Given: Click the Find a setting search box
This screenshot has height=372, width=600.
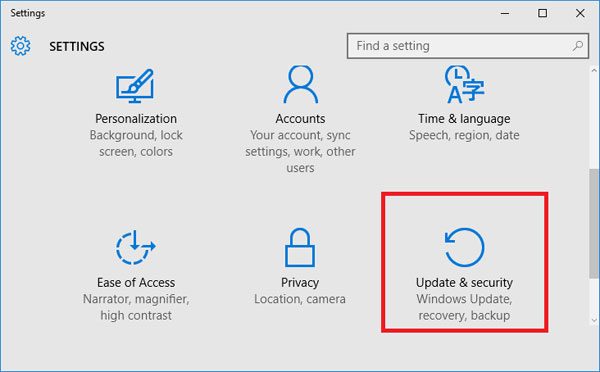Looking at the screenshot, I should (x=468, y=46).
